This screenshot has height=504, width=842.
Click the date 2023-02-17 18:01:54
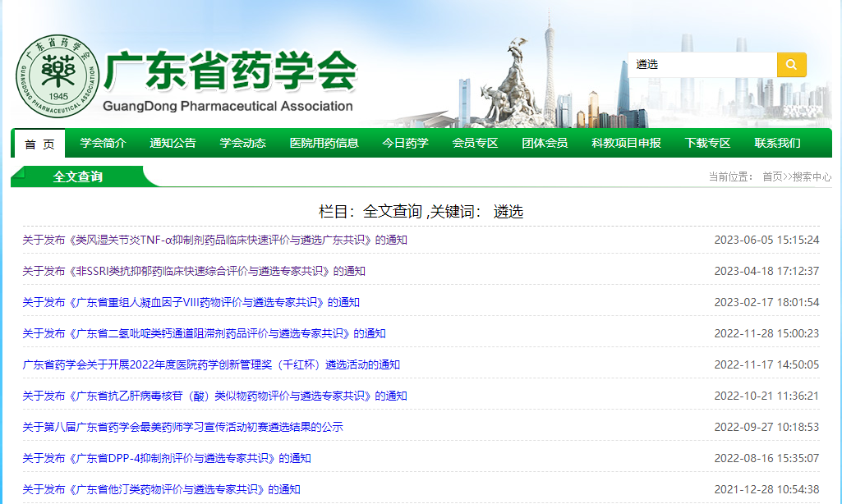(766, 302)
